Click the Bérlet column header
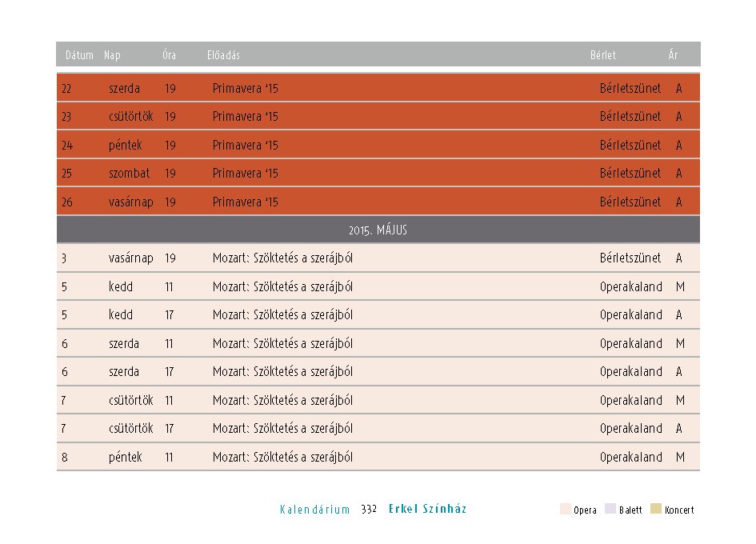Screen dimensions: 756x544 point(603,55)
